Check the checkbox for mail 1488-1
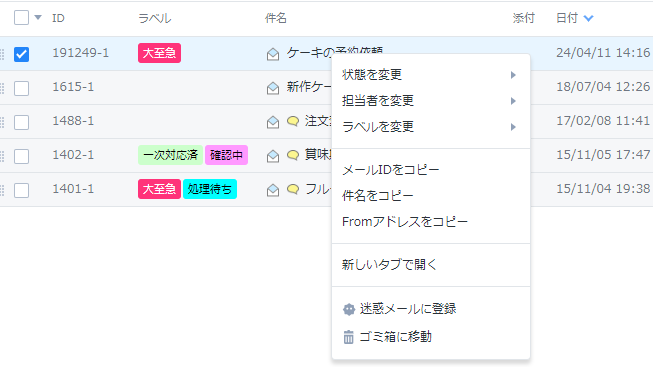Screen dimensions: 653x367 [21, 122]
